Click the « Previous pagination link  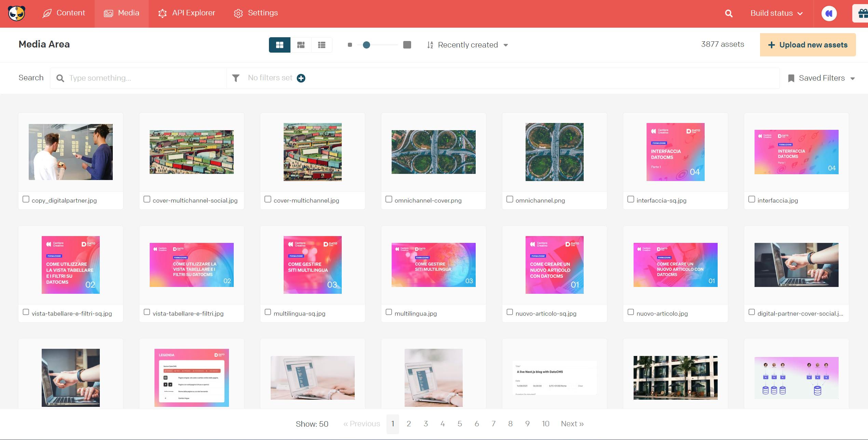tap(362, 424)
